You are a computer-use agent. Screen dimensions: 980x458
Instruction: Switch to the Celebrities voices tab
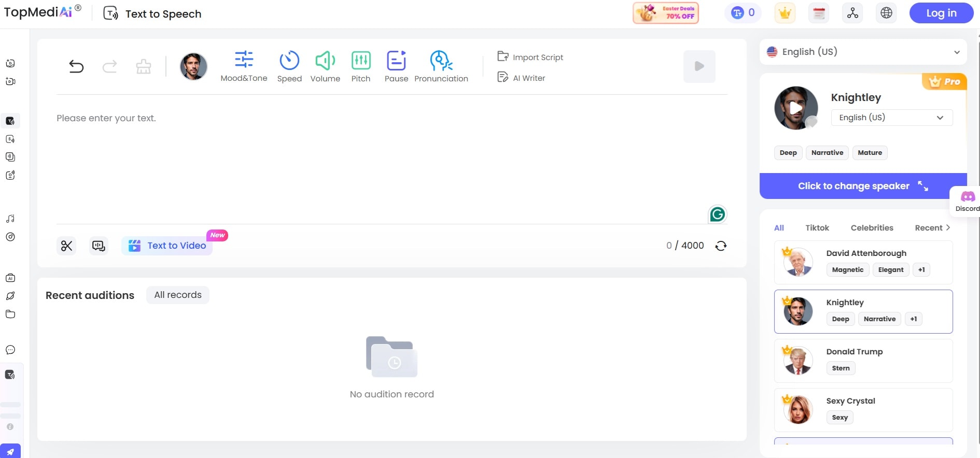(872, 228)
